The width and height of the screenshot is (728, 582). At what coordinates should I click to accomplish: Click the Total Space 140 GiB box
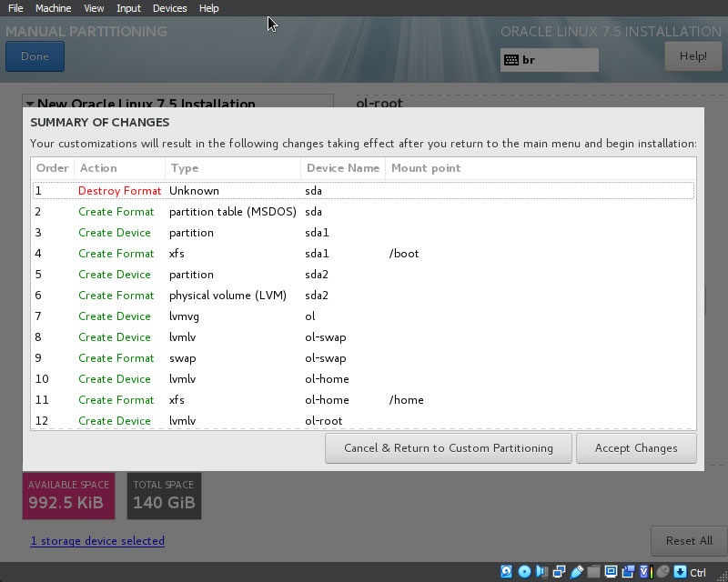[x=165, y=496]
